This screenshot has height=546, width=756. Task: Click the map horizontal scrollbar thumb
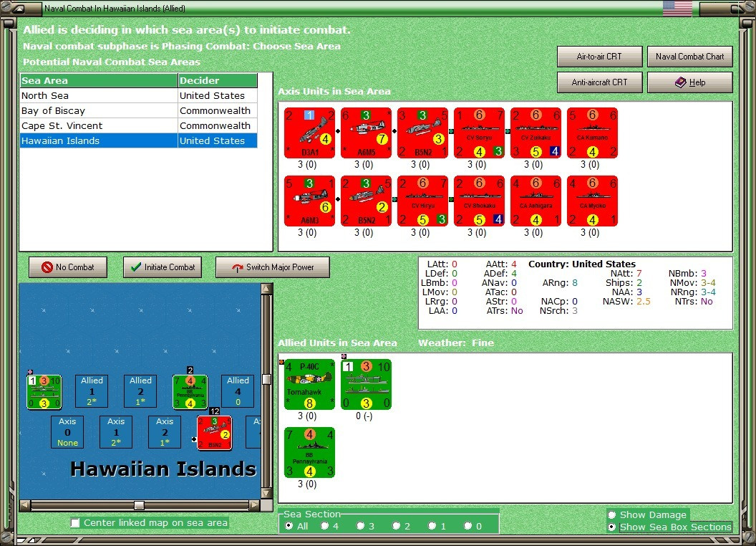click(x=140, y=505)
